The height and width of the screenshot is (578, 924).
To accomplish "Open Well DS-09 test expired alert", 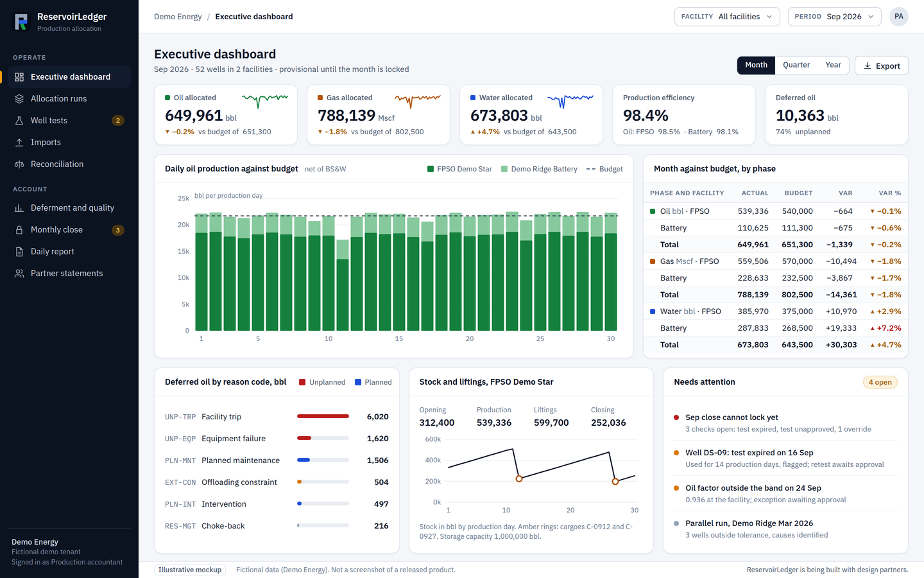I will coord(785,458).
